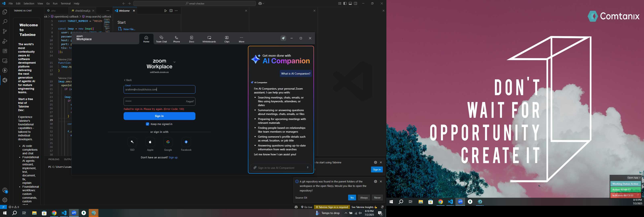Go Back from Zoom sign-in form
Screen dimensions: 644x217
128,80
